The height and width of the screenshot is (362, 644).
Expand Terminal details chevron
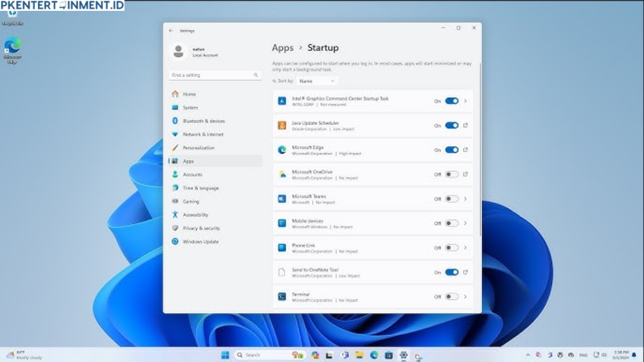tap(465, 297)
